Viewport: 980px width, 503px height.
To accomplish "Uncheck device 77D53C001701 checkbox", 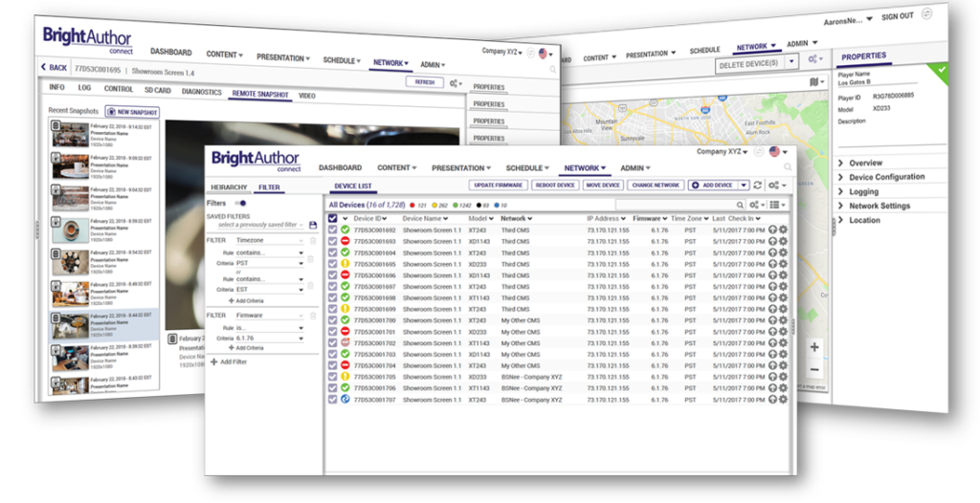I will coord(332,331).
